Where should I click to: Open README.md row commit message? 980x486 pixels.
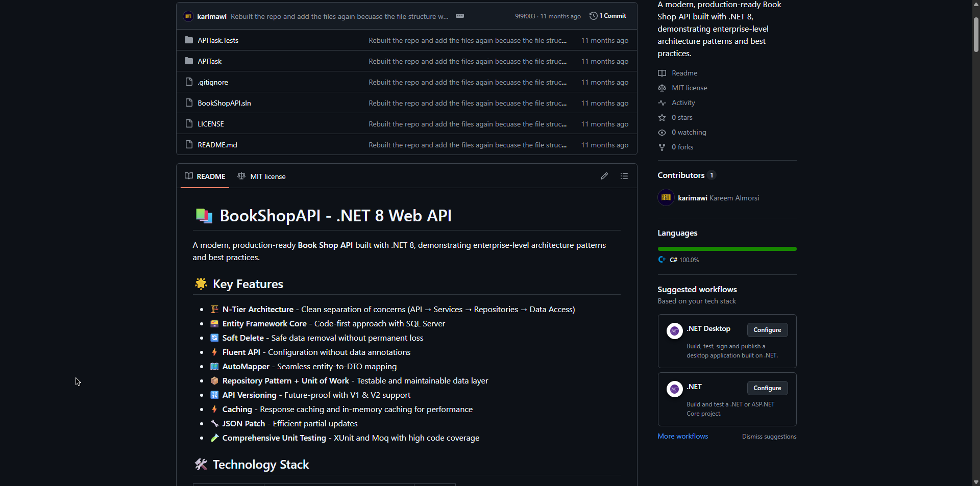[x=468, y=145]
